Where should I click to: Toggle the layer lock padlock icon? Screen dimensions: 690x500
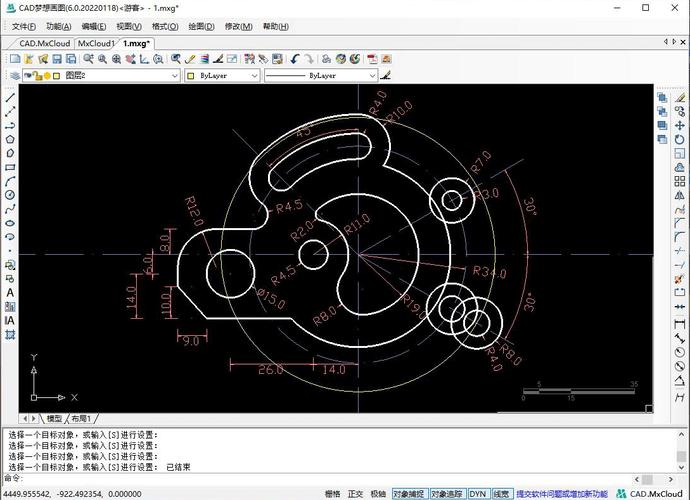coord(38,76)
